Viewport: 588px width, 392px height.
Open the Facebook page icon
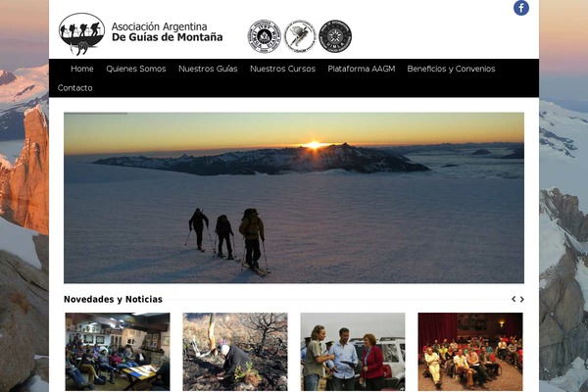click(x=521, y=8)
